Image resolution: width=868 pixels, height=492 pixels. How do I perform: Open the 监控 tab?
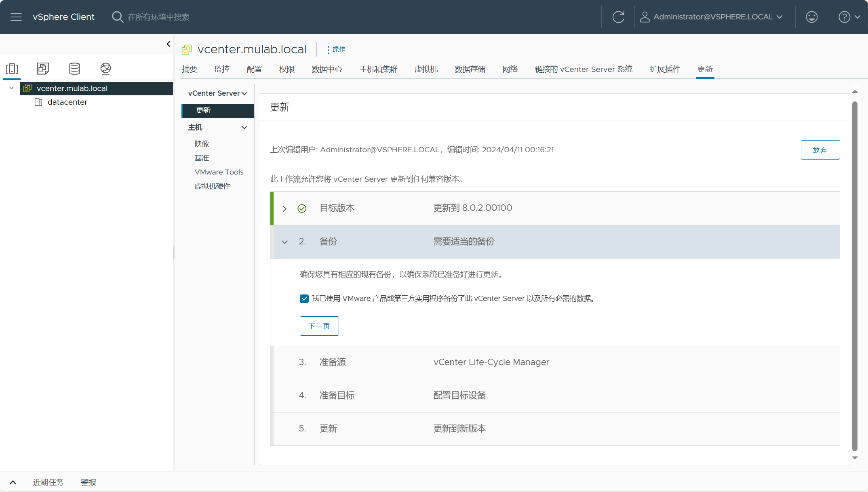222,69
